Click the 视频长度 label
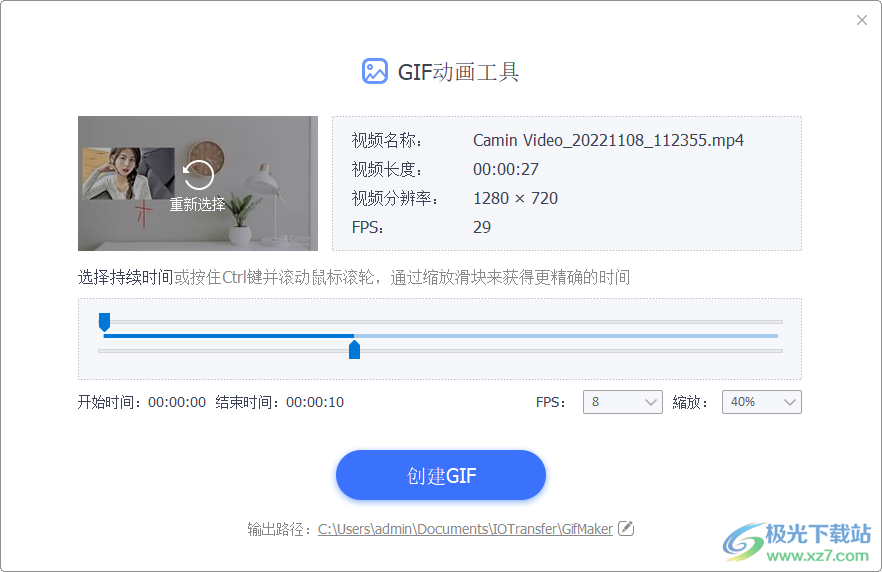 [x=386, y=169]
